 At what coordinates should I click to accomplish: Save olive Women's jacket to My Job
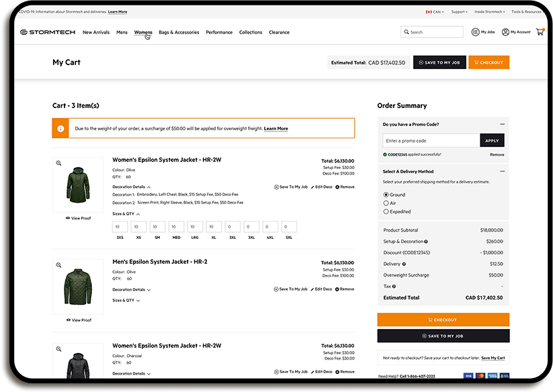pyautogui.click(x=291, y=187)
